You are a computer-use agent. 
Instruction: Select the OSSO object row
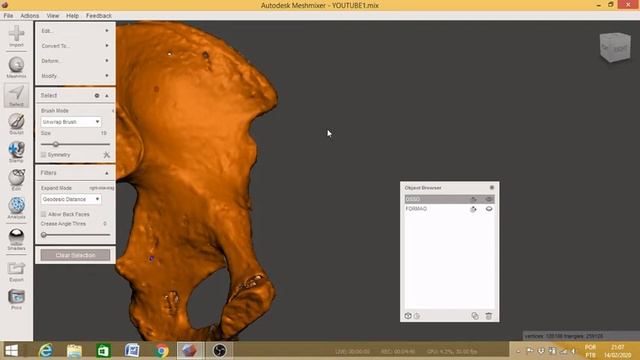[x=449, y=199]
